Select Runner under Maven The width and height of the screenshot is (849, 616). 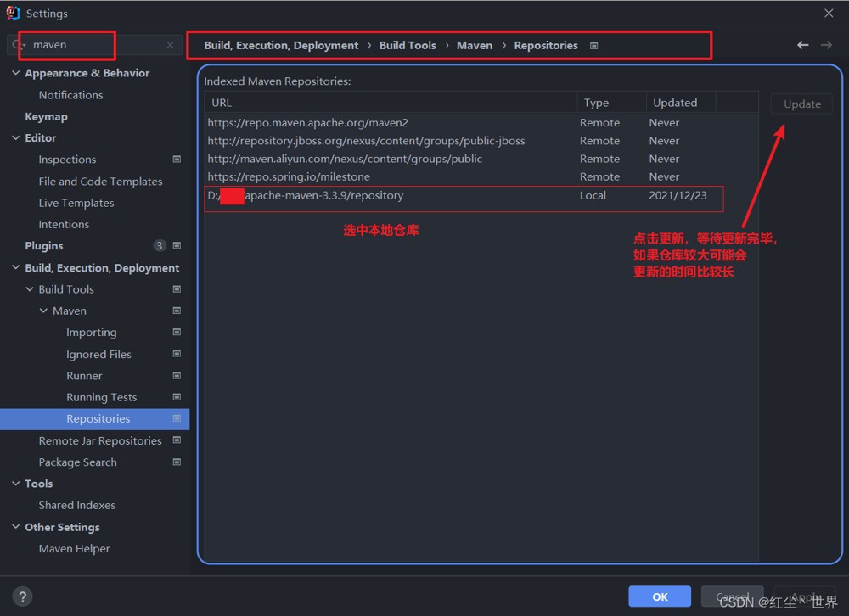coord(84,376)
